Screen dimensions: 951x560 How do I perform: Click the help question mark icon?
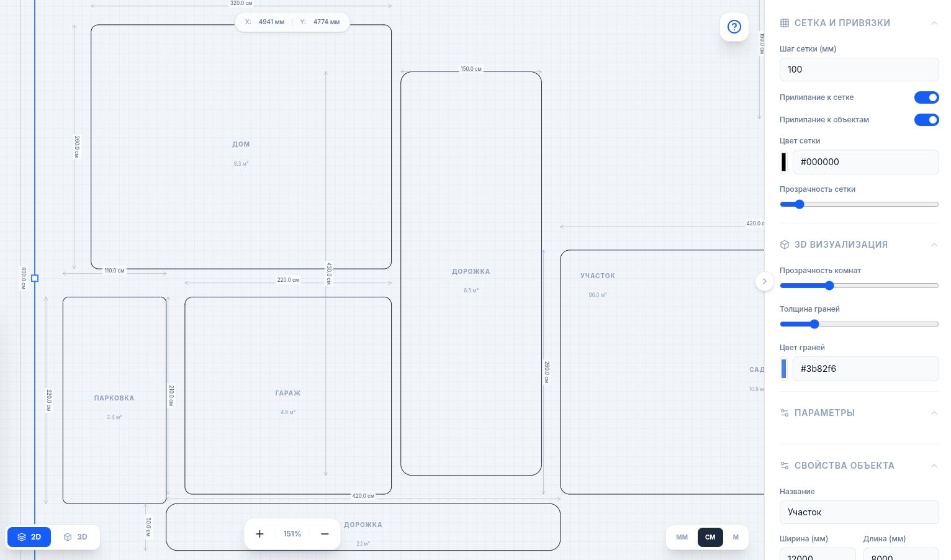pyautogui.click(x=734, y=27)
